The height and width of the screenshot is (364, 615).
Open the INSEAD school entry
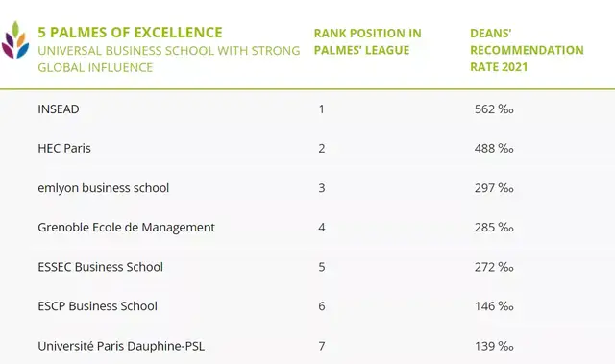pos(59,109)
